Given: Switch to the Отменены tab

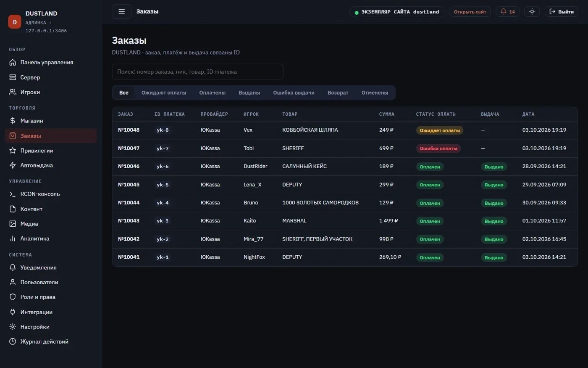Looking at the screenshot, I should pos(375,93).
